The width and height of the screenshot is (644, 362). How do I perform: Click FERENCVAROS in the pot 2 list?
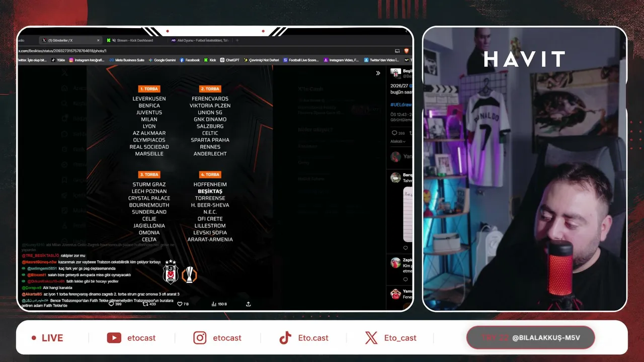[210, 99]
